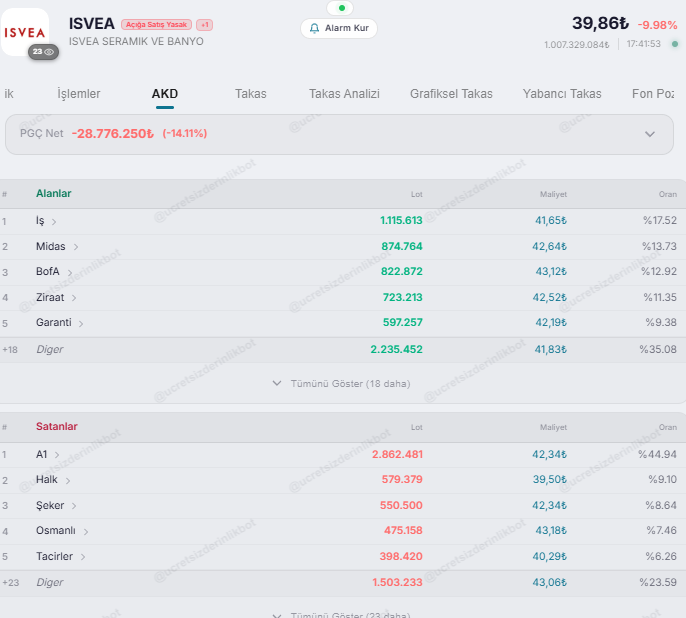The image size is (686, 618).
Task: Click the PGÇ Net value -28.776.250₺
Action: [112, 133]
